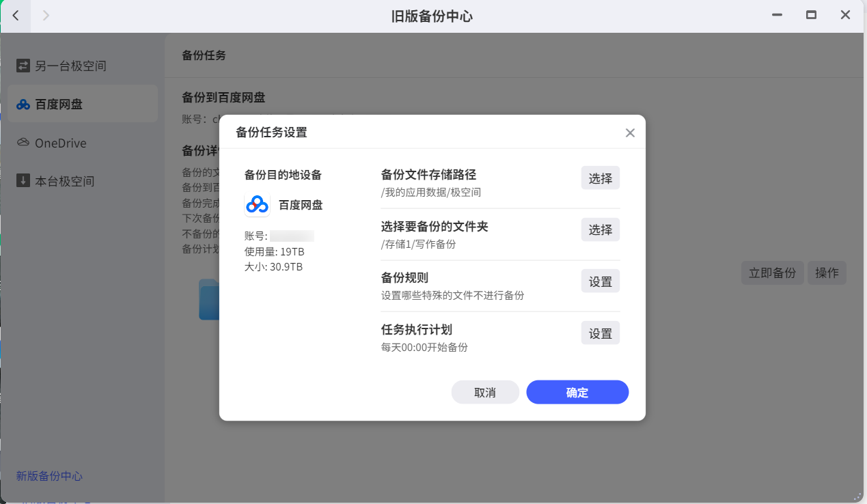
Task: Click the forward arrow in title bar
Action: [x=46, y=15]
